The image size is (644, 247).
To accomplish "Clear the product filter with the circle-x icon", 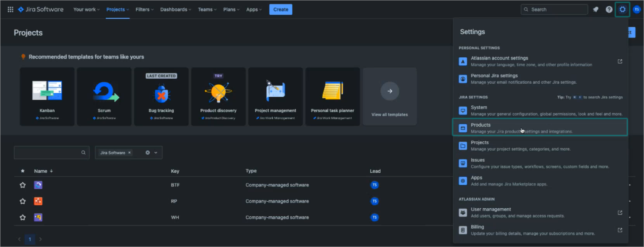I will (x=148, y=153).
